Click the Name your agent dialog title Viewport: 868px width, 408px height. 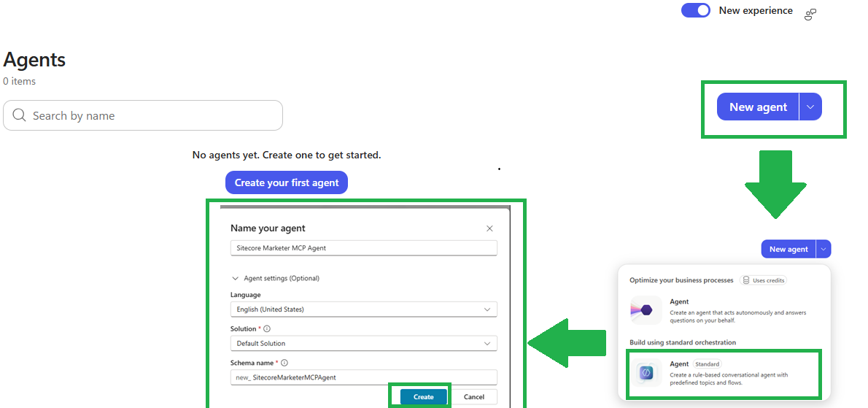click(268, 228)
